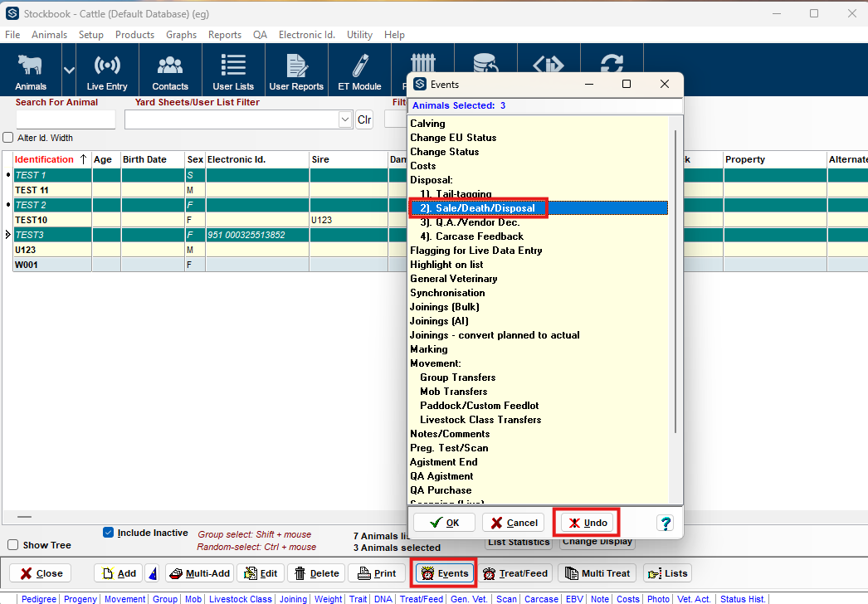Uncheck the Include Inactive checkbox
This screenshot has height=604, width=868.
(108, 533)
